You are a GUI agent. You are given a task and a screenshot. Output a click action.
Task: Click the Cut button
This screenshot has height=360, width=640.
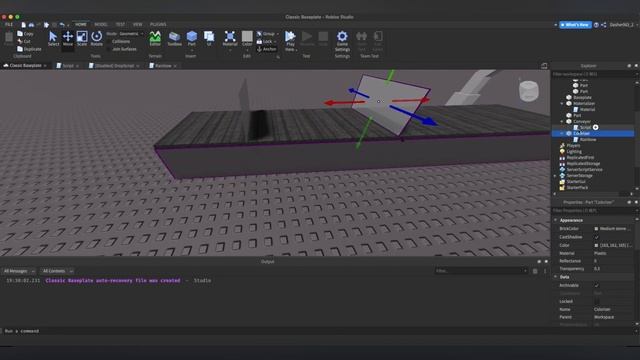(x=24, y=41)
